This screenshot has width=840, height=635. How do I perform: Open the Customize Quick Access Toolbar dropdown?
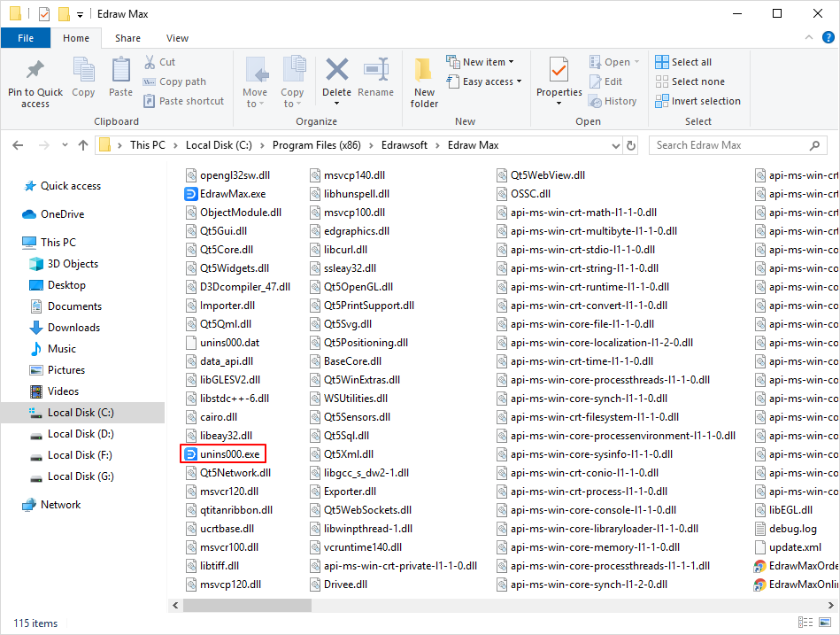coord(80,14)
